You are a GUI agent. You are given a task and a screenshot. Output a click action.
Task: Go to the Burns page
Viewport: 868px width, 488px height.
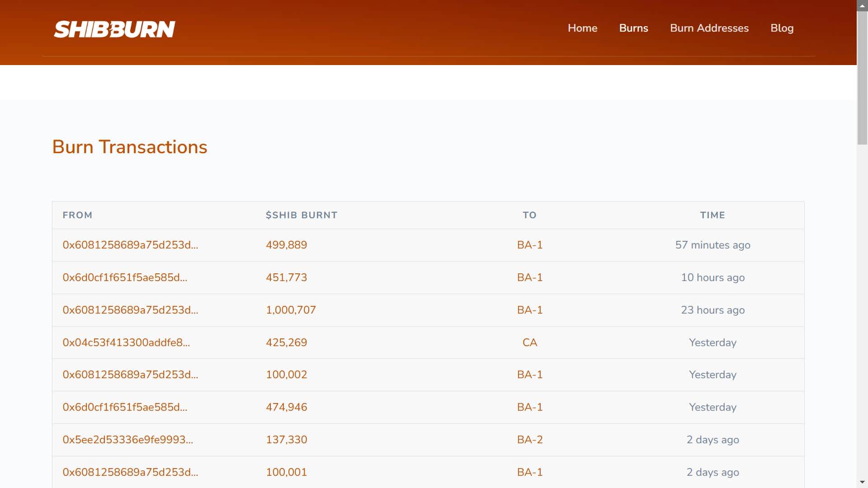[633, 28]
